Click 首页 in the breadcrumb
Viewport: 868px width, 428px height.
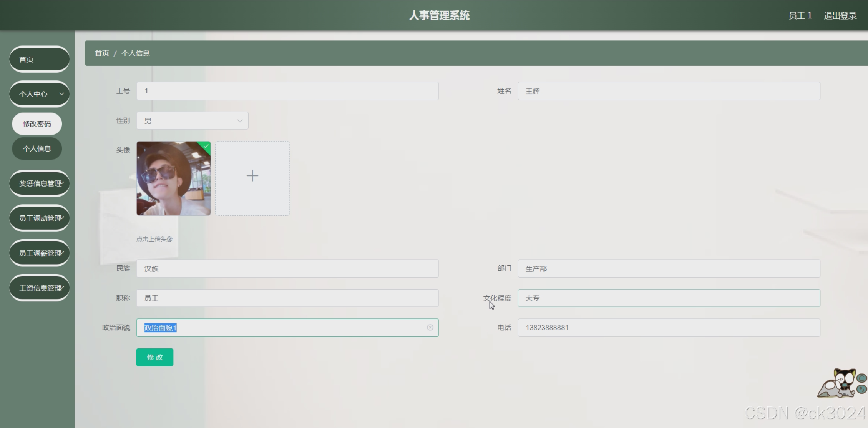pyautogui.click(x=102, y=53)
